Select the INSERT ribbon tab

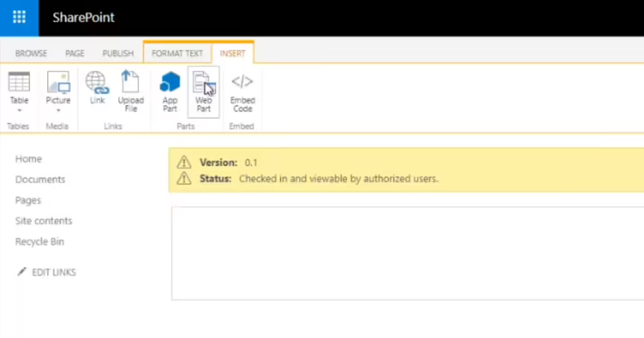coord(233,54)
